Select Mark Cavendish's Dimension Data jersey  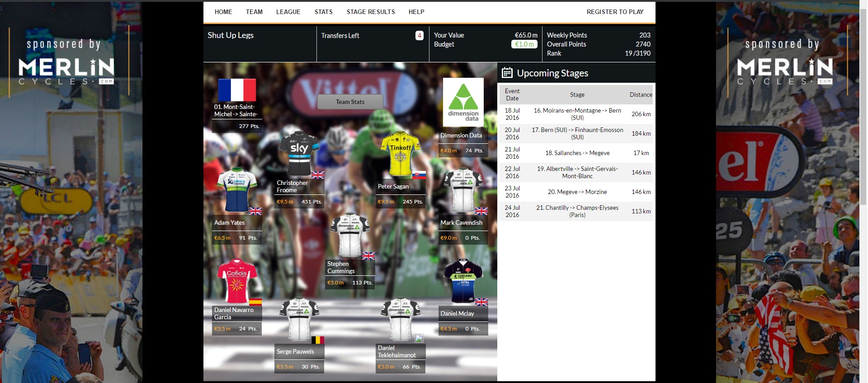pyautogui.click(x=463, y=190)
